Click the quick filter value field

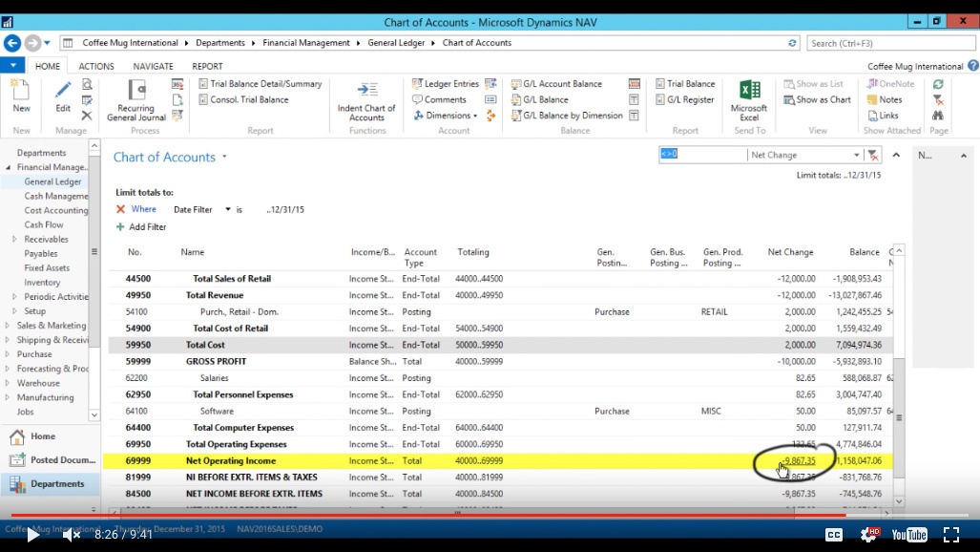tap(702, 154)
